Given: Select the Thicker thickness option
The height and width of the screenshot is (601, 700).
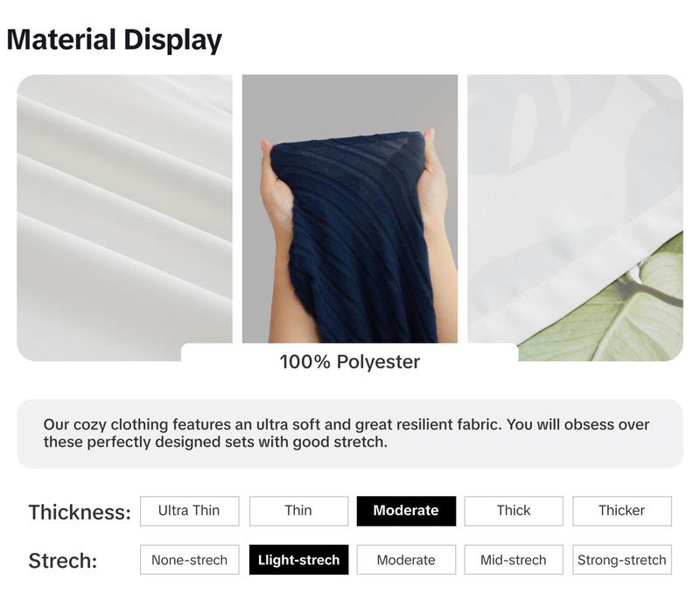Looking at the screenshot, I should coord(622,511).
